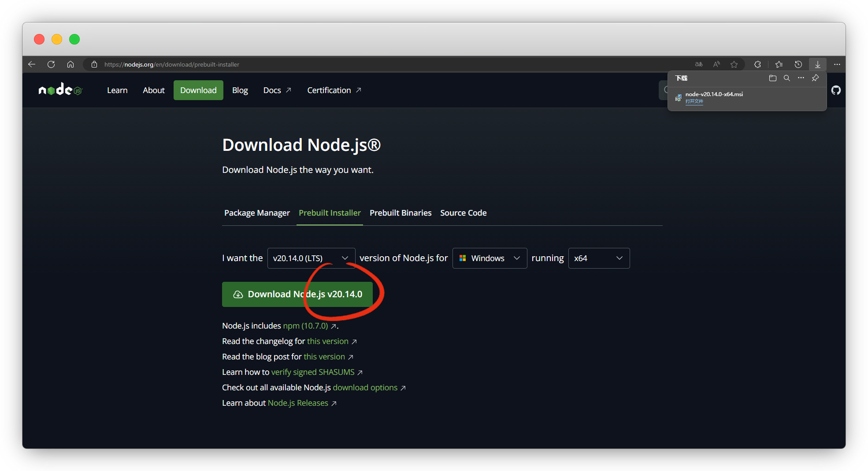Open more options in the downloads panel
Screen dimensions: 868x471
coord(801,78)
